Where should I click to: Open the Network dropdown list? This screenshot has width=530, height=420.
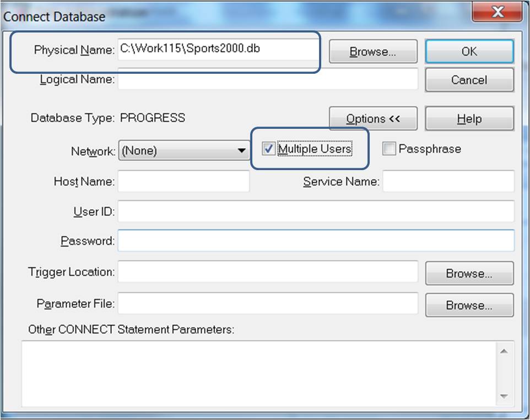click(x=184, y=150)
